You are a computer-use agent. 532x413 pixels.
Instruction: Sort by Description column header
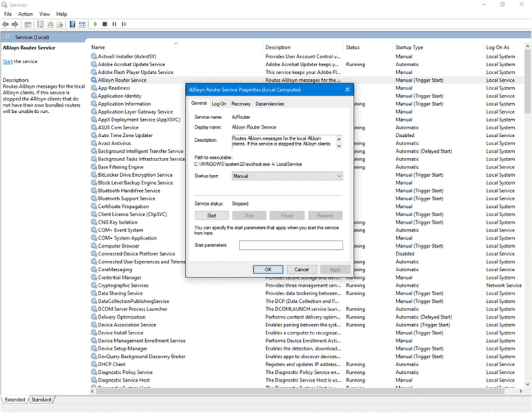[278, 47]
